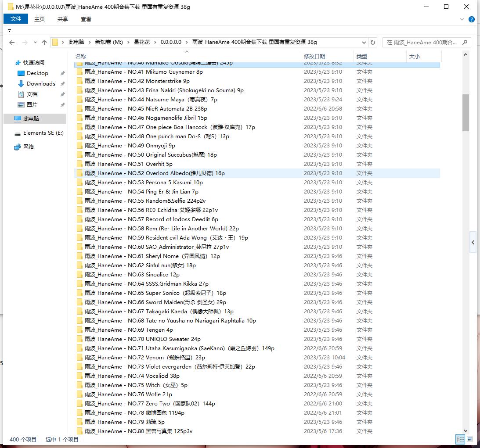The image size is (480, 448).
Task: Sort by 修改日期 column header
Action: tap(314, 56)
